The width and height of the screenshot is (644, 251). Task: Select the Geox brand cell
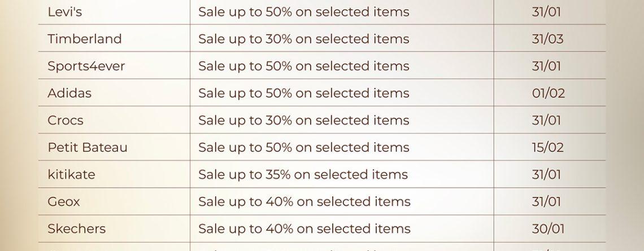point(64,201)
